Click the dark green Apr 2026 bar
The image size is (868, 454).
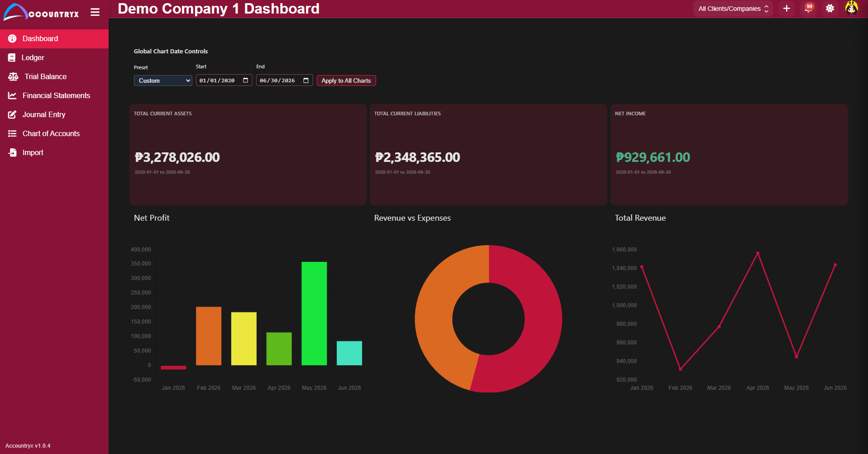pos(279,349)
